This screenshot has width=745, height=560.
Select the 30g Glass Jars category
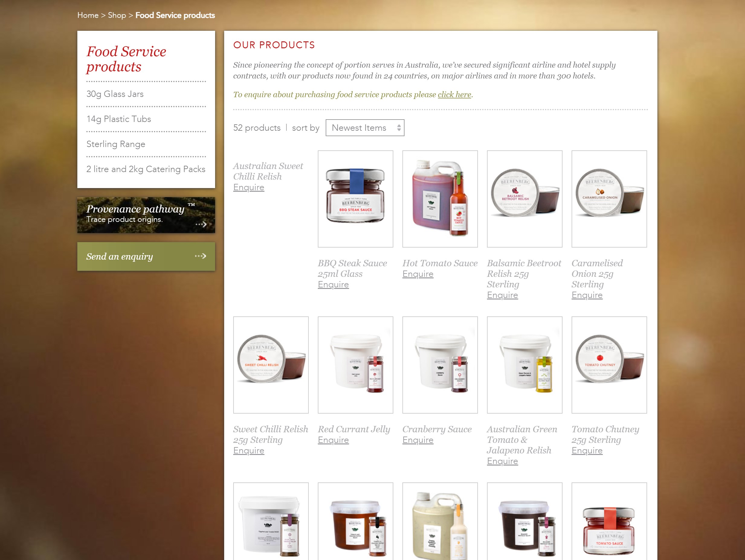point(115,94)
